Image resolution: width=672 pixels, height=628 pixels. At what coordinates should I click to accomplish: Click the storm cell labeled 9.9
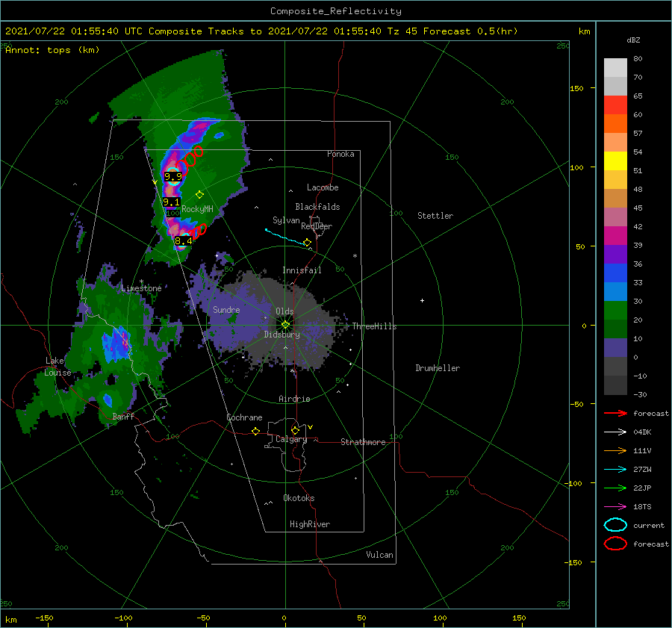173,177
